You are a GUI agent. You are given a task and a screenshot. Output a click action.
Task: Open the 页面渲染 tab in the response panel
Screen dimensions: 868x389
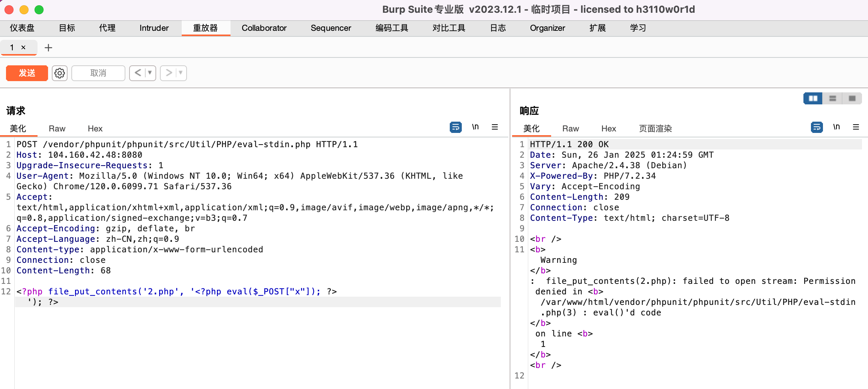(654, 128)
